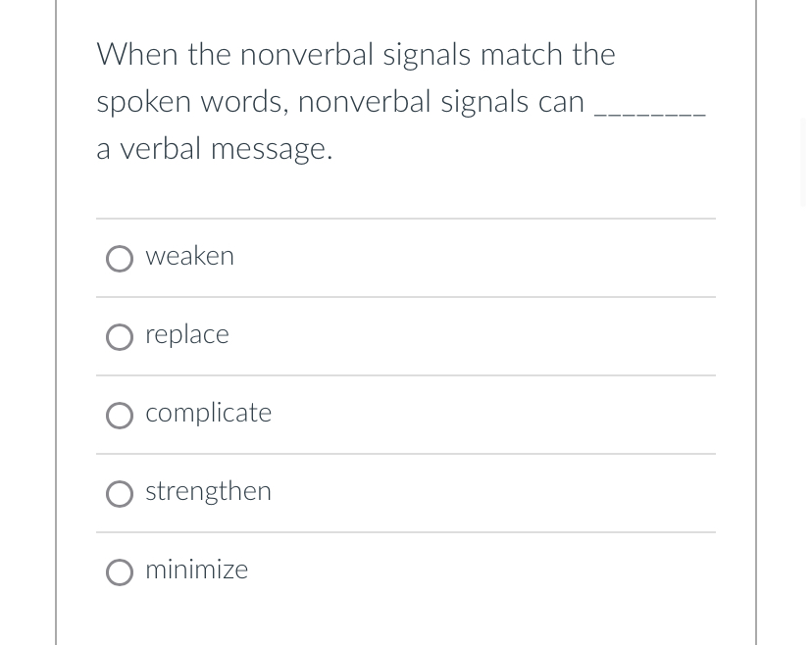
Task: Select the "replace" radio button
Action: click(120, 336)
